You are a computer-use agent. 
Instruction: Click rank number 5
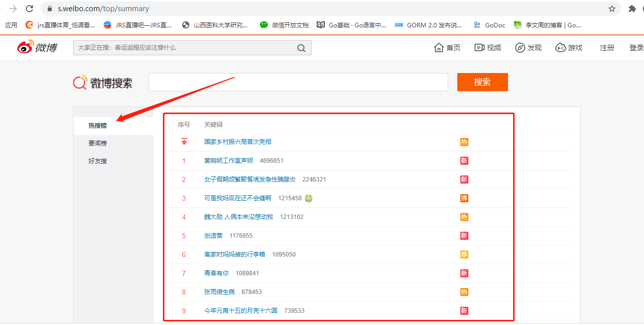184,236
